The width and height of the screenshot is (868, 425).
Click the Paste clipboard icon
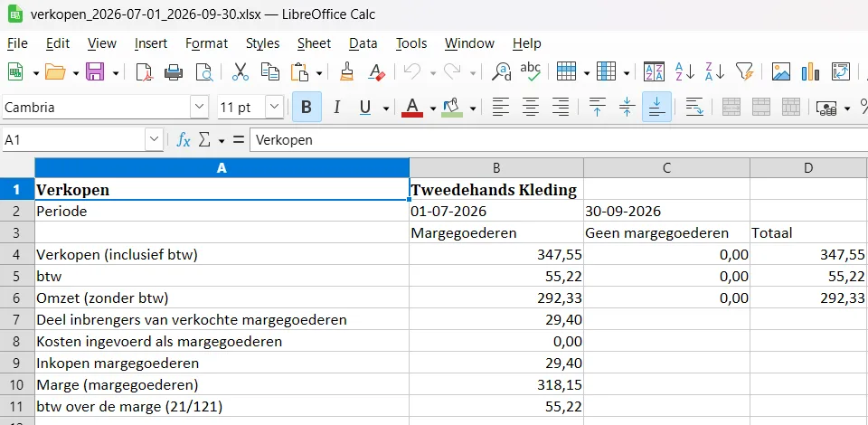tap(299, 72)
